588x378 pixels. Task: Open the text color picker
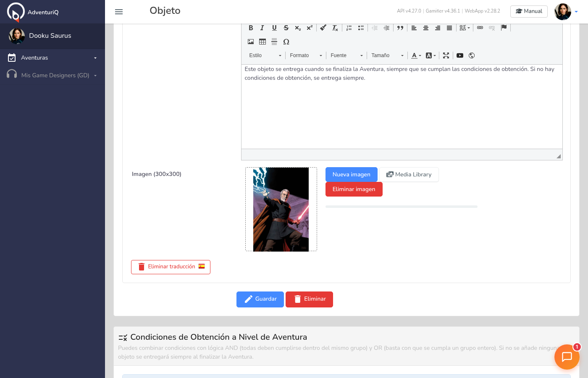click(x=416, y=55)
